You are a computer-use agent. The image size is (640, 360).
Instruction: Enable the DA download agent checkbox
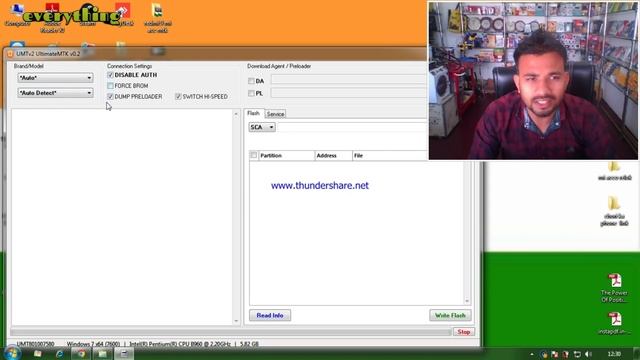[251, 81]
